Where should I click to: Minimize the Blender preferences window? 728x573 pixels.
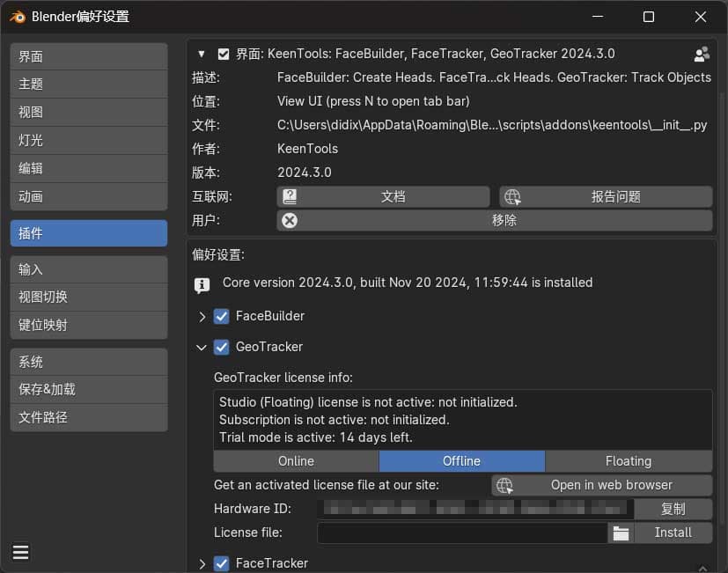pyautogui.click(x=598, y=18)
